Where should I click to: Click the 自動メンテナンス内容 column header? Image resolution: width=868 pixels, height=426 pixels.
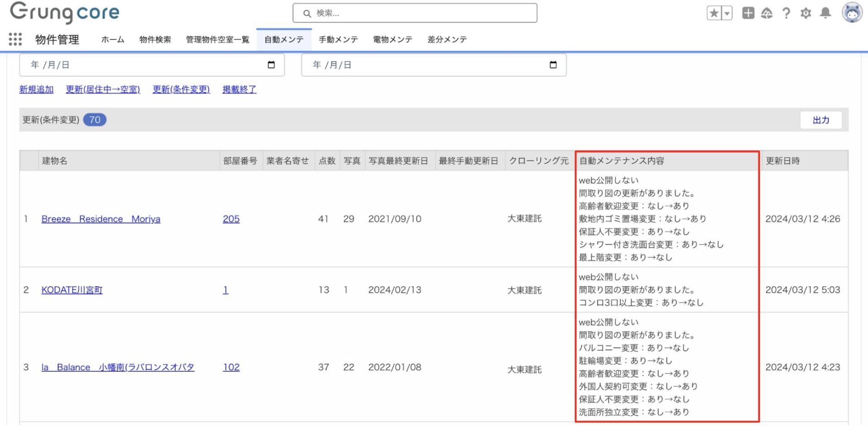622,161
